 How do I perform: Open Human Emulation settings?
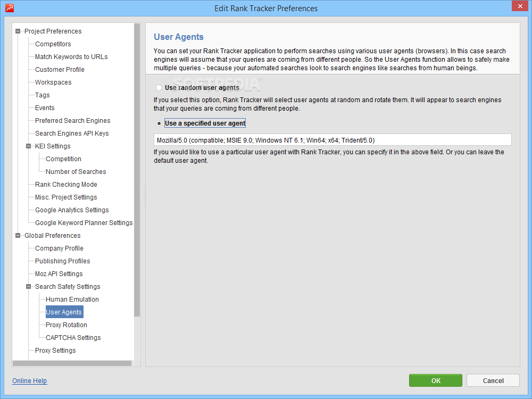[x=72, y=300]
